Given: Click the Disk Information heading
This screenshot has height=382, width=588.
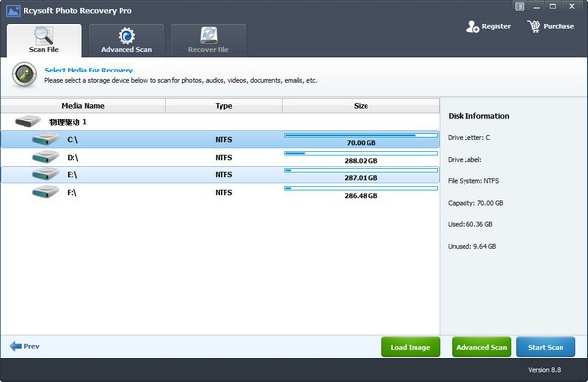Looking at the screenshot, I should (478, 116).
